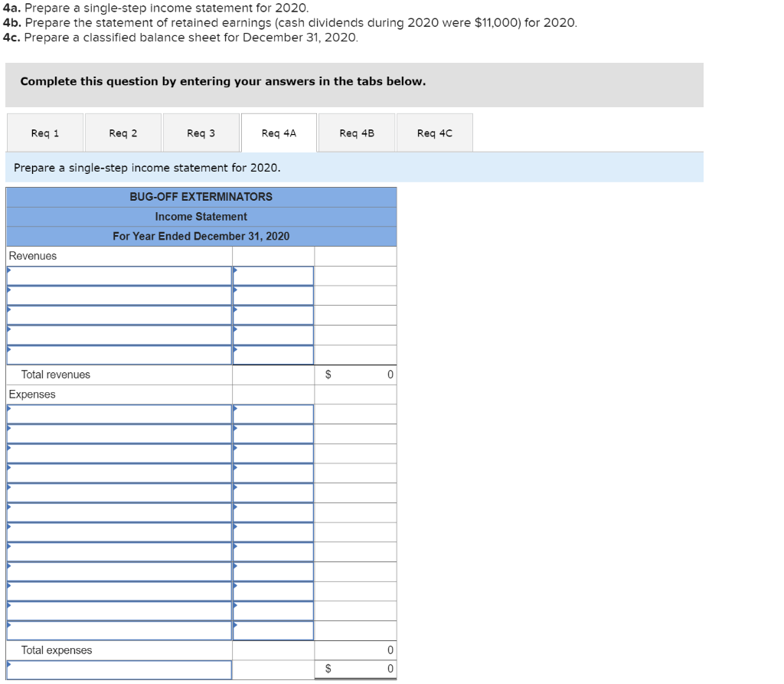View the Req 4A tab
Image resolution: width=784 pixels, height=684 pixels.
tap(279, 132)
